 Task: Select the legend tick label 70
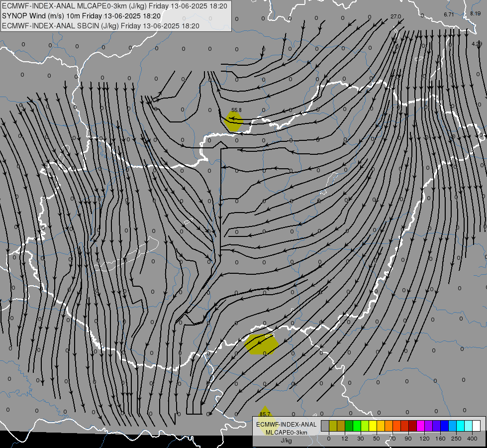click(392, 439)
